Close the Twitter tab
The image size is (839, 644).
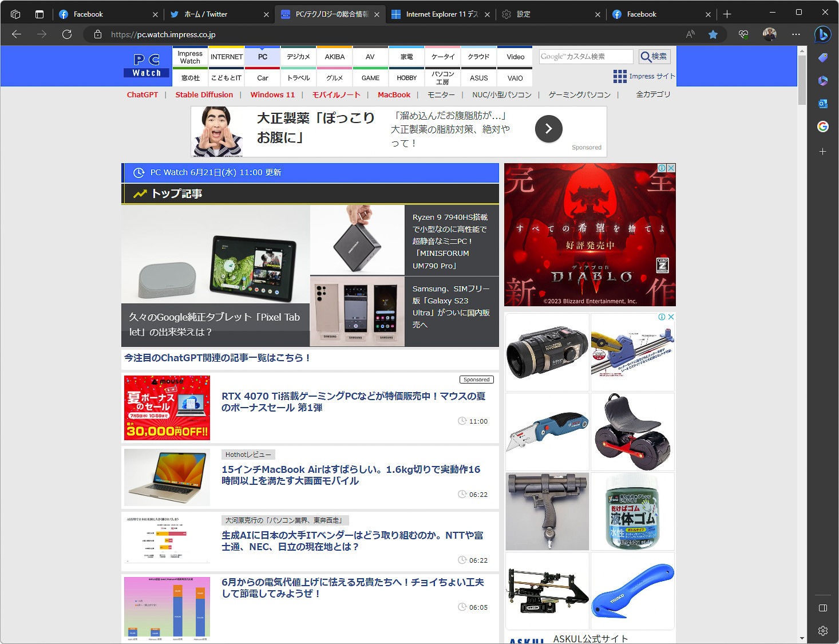266,15
